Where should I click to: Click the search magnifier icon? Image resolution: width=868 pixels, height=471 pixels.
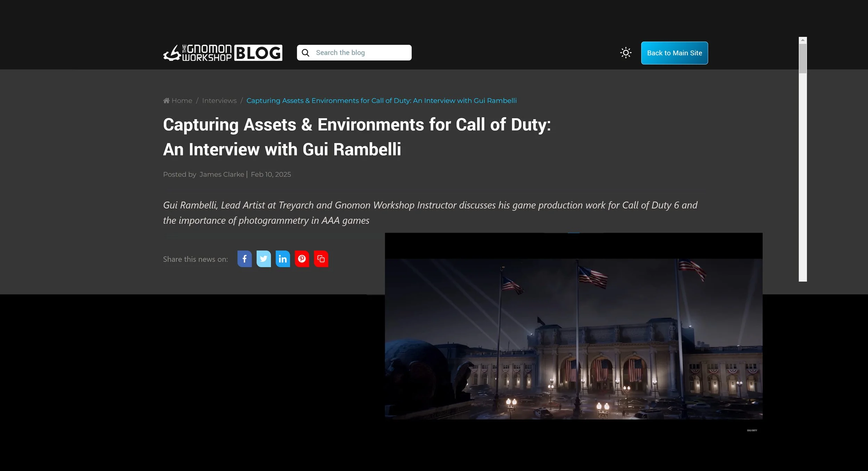pyautogui.click(x=306, y=53)
